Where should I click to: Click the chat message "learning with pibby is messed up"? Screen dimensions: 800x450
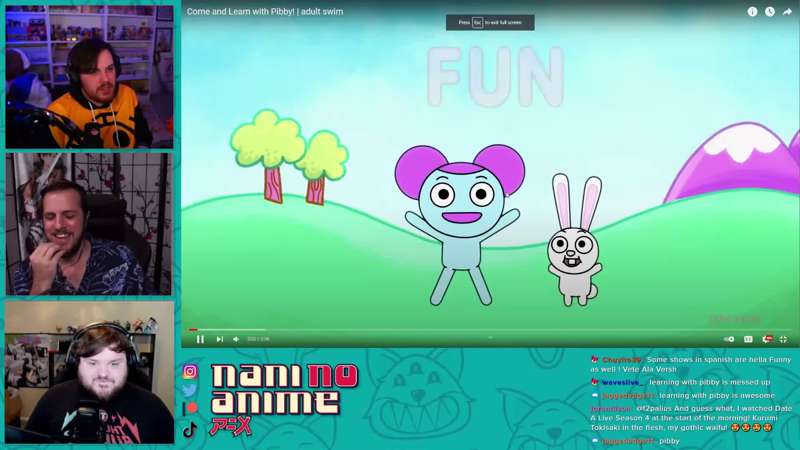710,382
